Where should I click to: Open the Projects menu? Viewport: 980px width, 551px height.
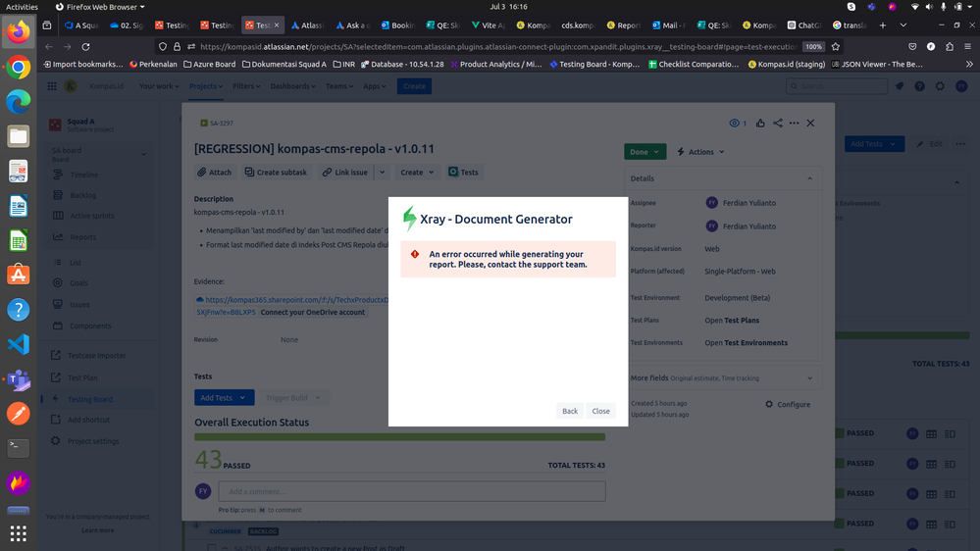(206, 86)
